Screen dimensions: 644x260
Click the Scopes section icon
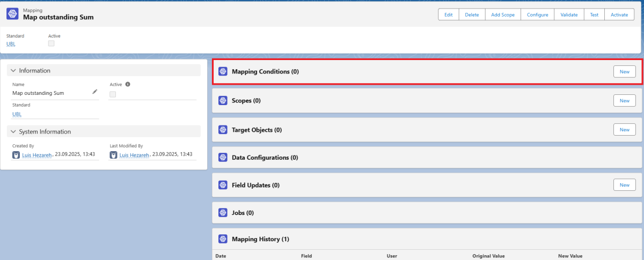click(x=223, y=101)
